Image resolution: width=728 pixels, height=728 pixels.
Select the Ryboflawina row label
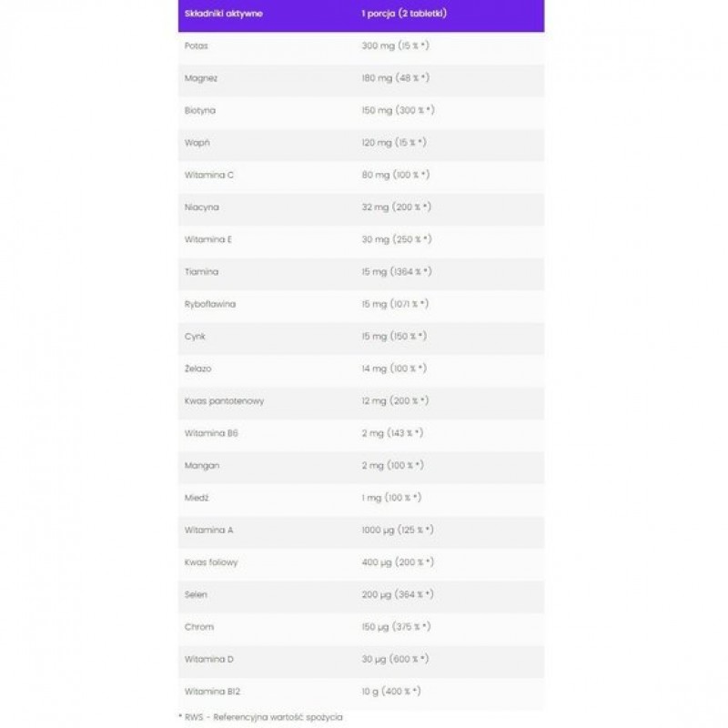tap(209, 304)
